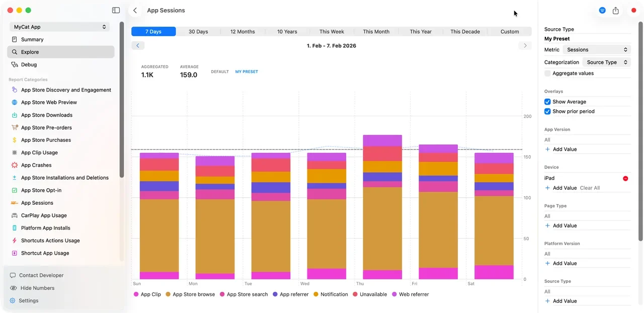Select the Platform App Installs report
Screen dimensions: 644x313
coord(46,227)
